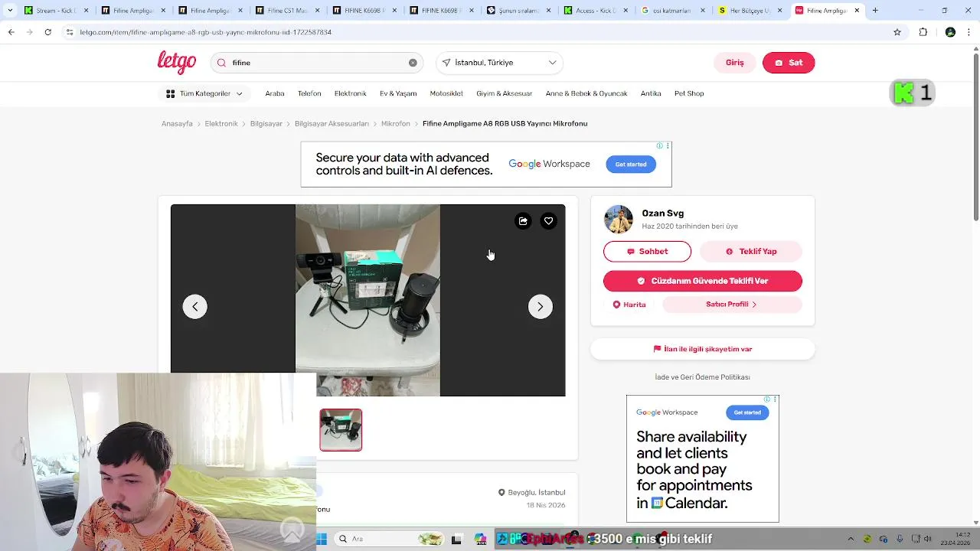Go back to the previous browser page

[x=11, y=32]
